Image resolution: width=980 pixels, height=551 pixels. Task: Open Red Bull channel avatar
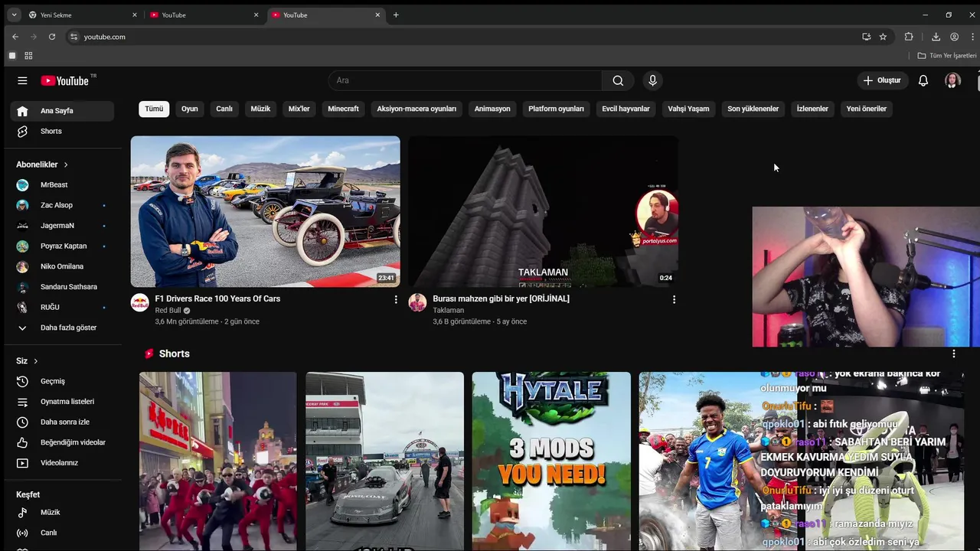pos(139,302)
